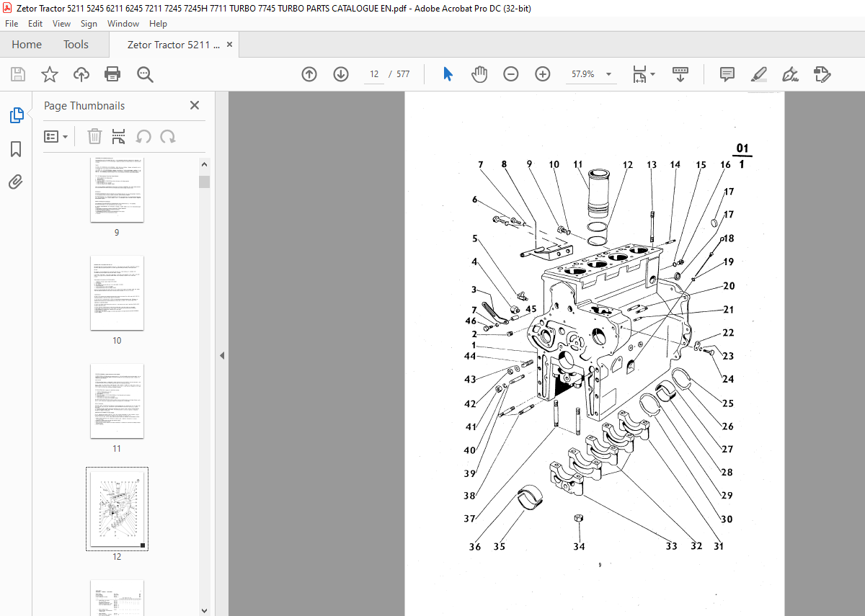Open the Find text search tool
Image resolution: width=865 pixels, height=616 pixels.
(x=145, y=74)
